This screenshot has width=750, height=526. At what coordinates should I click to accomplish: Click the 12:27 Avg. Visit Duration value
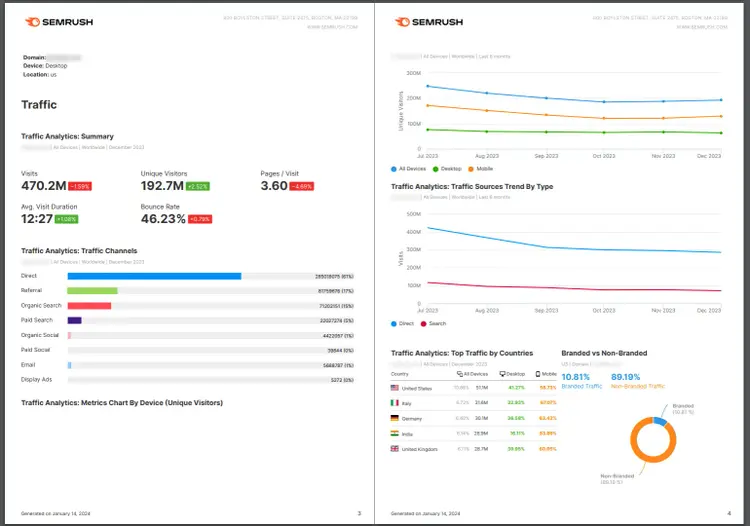click(x=37, y=219)
